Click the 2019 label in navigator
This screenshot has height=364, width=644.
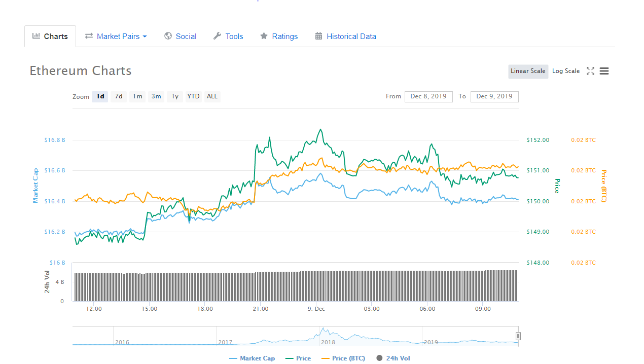(431, 342)
